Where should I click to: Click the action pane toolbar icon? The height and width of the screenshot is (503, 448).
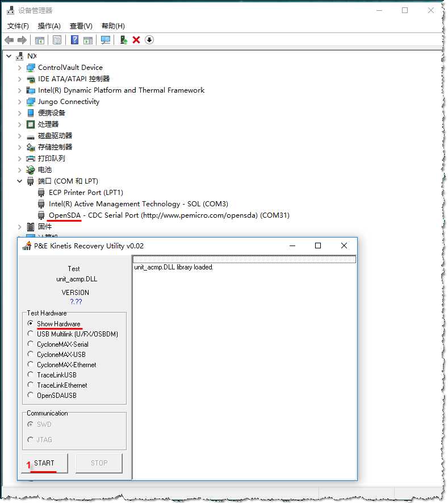tap(88, 40)
